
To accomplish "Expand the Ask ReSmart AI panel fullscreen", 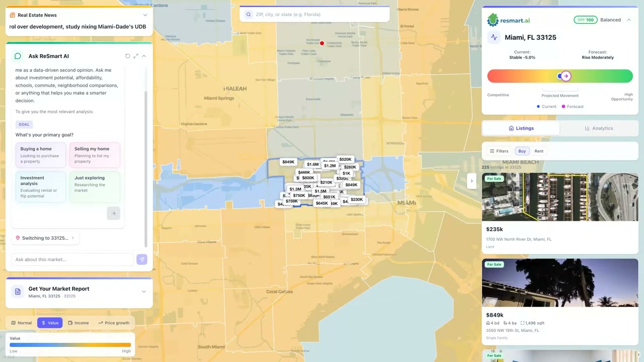I will 136,56.
